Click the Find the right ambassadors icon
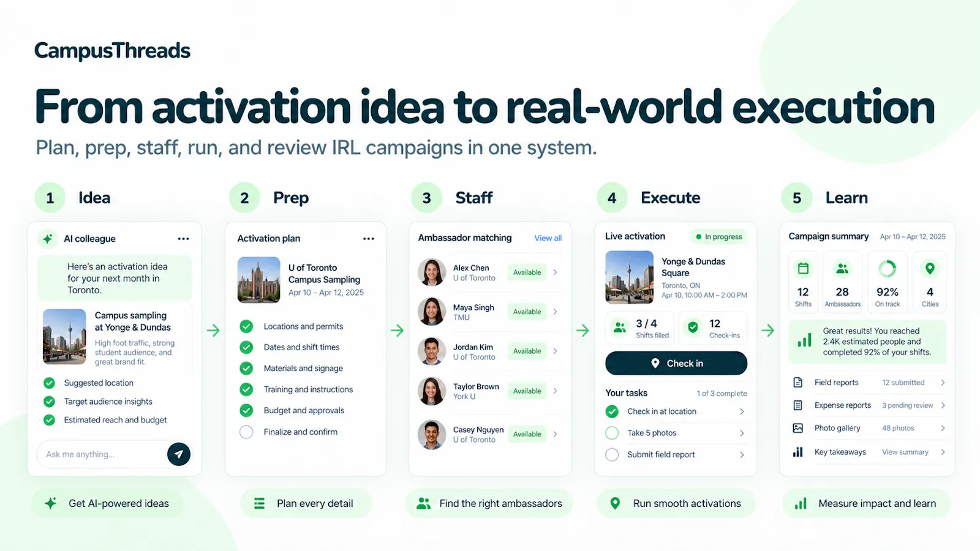This screenshot has width=980, height=551. pos(423,503)
